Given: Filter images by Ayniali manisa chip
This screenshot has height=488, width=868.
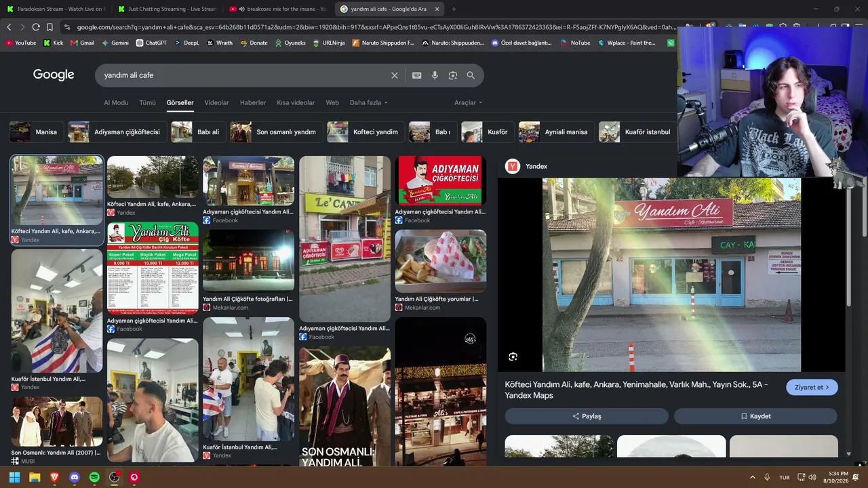Looking at the screenshot, I should [x=557, y=132].
